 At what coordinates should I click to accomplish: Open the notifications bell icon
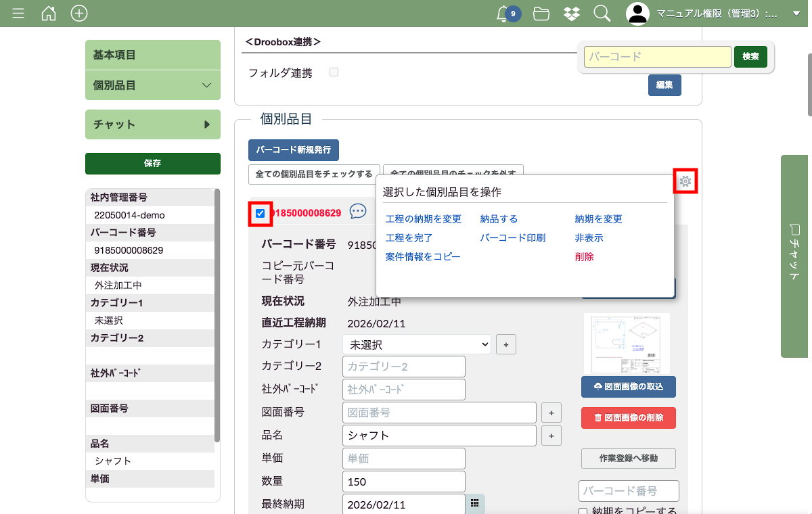click(x=503, y=14)
